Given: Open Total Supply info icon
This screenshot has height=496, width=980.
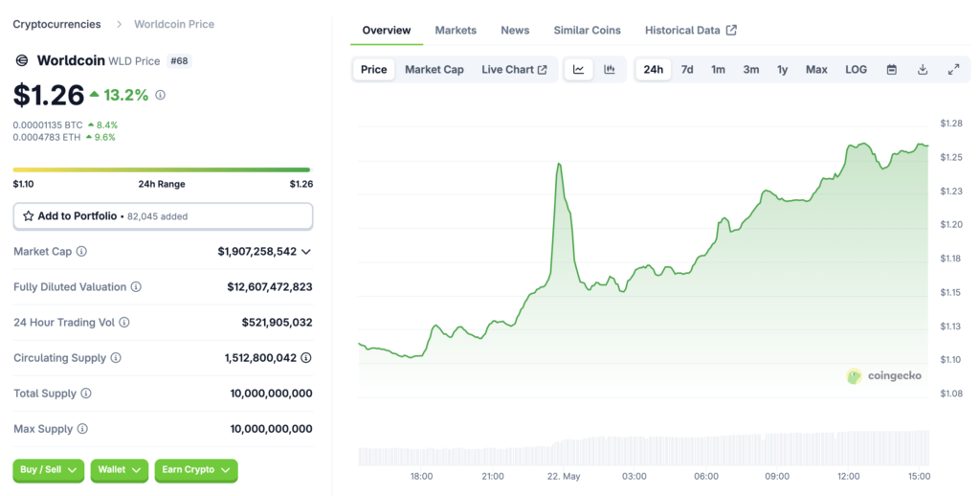Looking at the screenshot, I should (x=86, y=394).
